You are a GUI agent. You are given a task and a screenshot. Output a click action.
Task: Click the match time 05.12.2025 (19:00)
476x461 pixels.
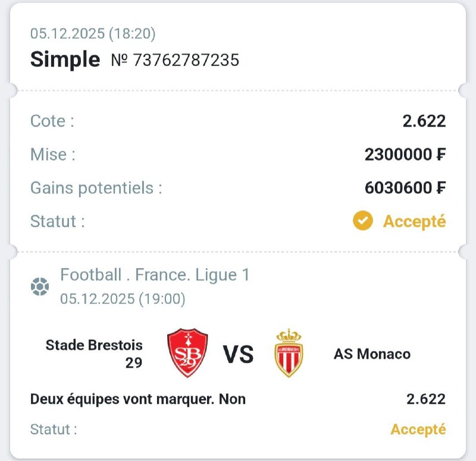[123, 299]
